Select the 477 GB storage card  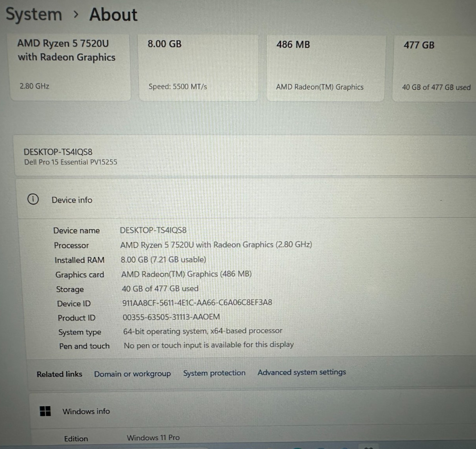(434, 69)
